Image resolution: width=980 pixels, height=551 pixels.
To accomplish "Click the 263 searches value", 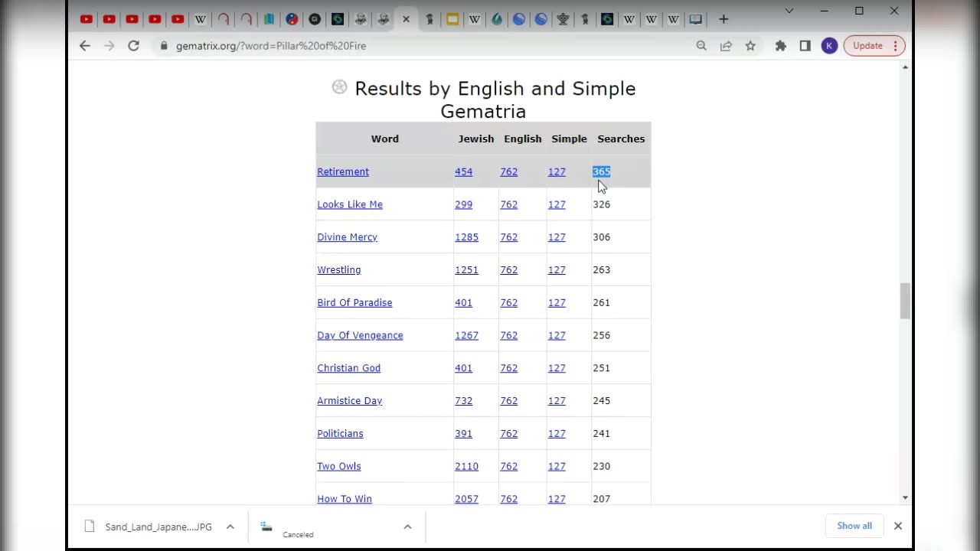I will [602, 270].
